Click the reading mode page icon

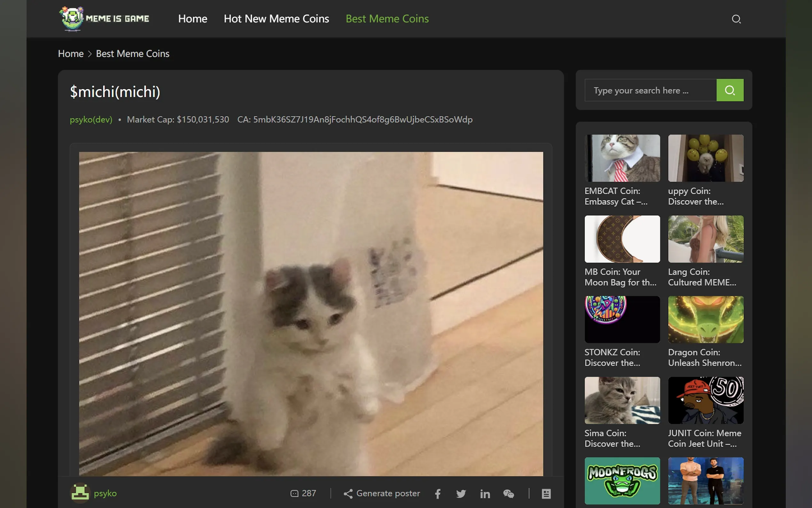[546, 494]
